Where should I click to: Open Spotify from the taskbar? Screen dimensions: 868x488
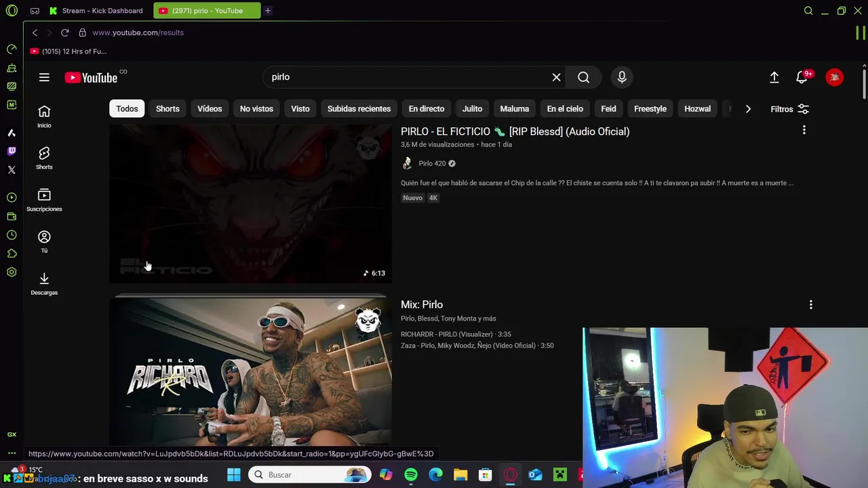tap(411, 475)
